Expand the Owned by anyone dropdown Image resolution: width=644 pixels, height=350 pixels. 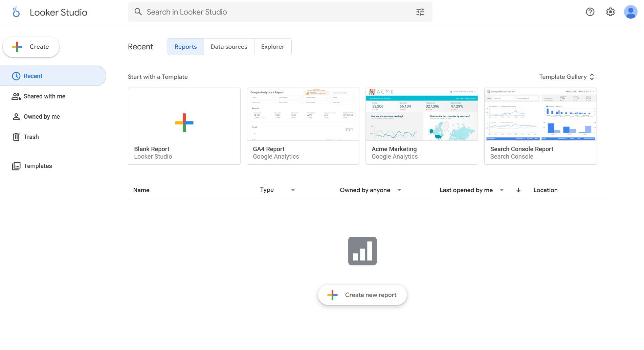click(399, 190)
